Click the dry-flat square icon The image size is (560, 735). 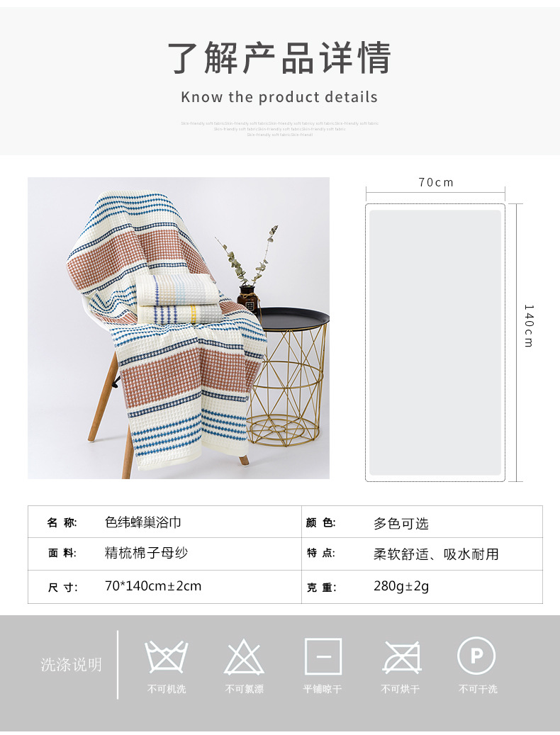coord(323,656)
